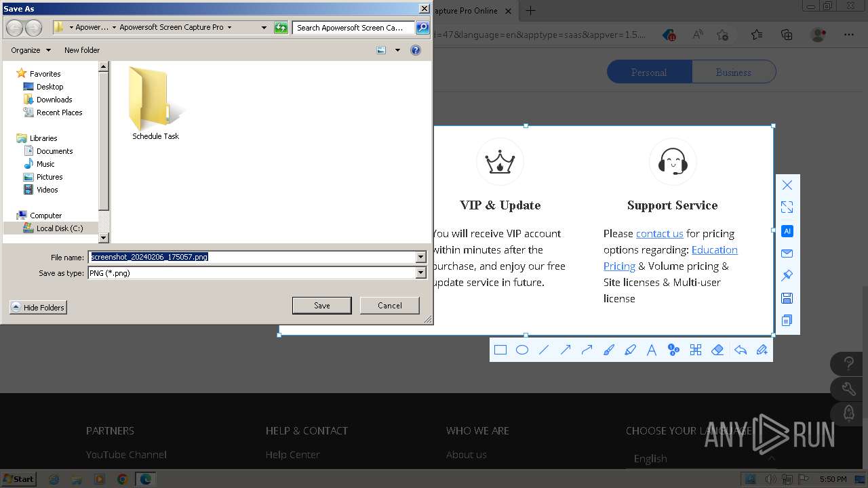Refresh the folder location in Save As

click(281, 28)
